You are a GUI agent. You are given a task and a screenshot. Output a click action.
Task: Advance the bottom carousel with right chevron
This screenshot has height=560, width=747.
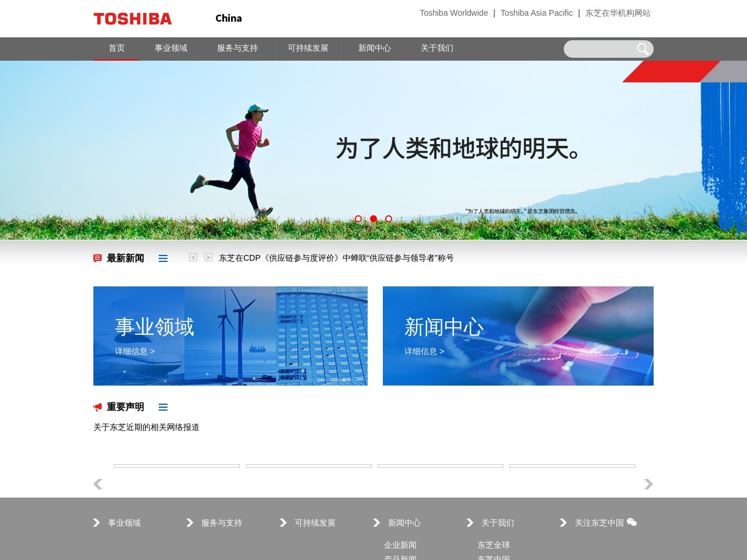point(648,484)
